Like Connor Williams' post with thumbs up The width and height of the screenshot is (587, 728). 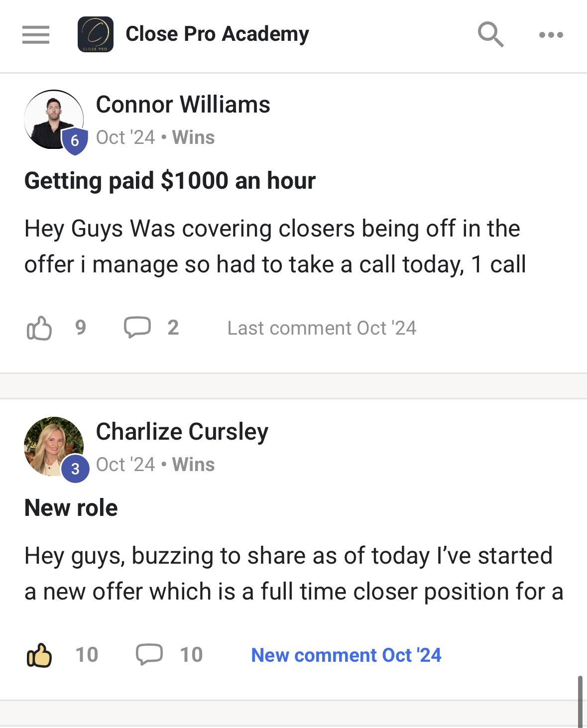click(x=39, y=328)
